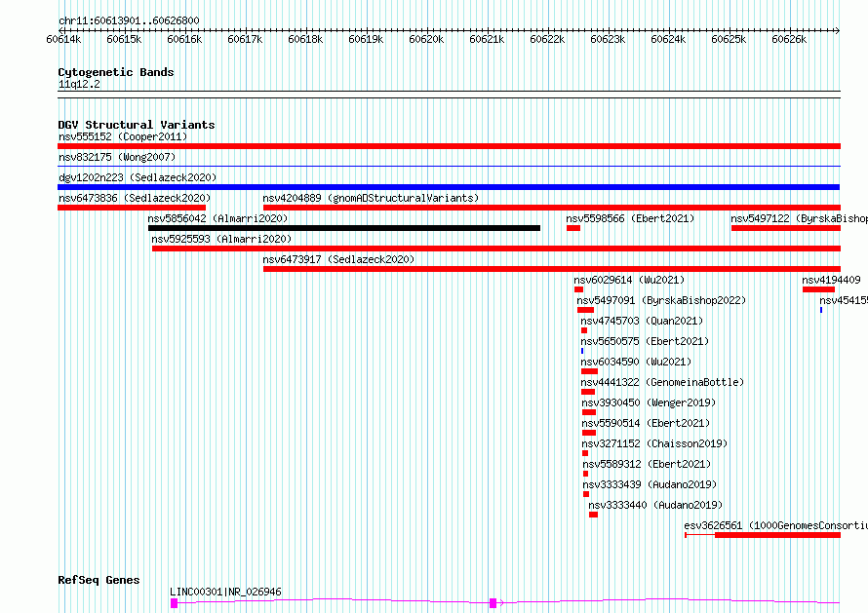This screenshot has width=868, height=613.
Task: Click the 60620k ruler tick label
Action: [426, 40]
